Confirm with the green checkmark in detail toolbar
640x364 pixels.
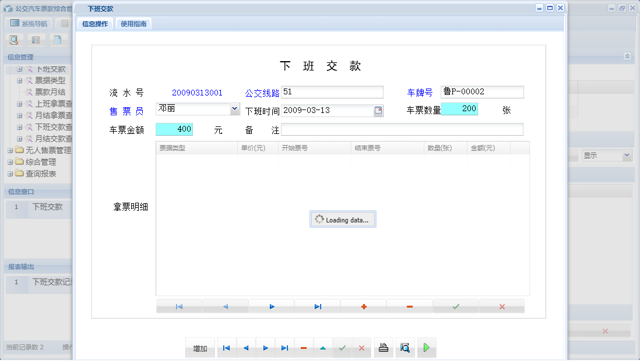(455, 306)
